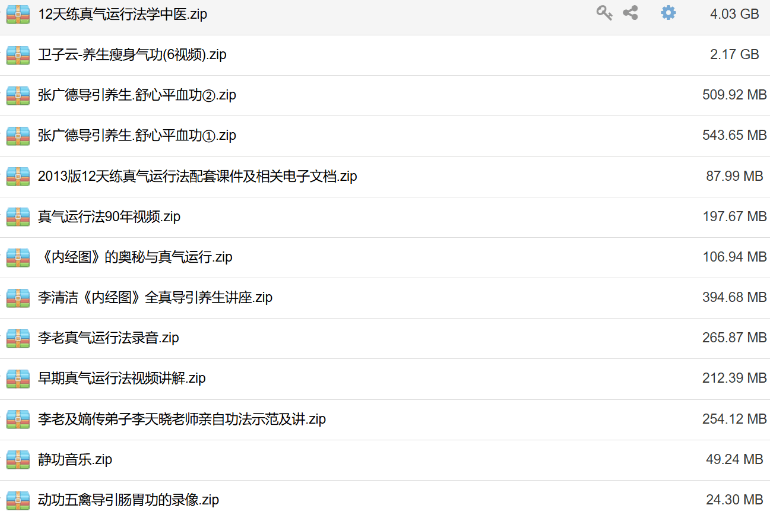The height and width of the screenshot is (513, 770).
Task: Click the 254.12 MB size value
Action: tap(734, 419)
